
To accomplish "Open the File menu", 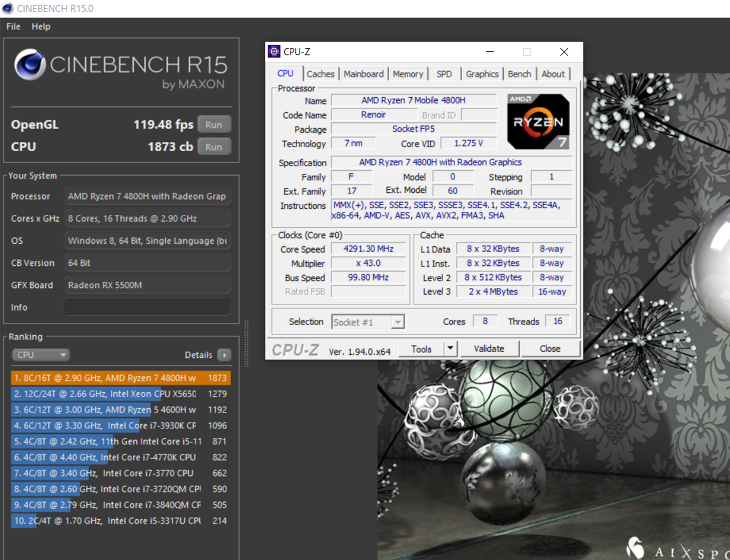I will (x=13, y=27).
